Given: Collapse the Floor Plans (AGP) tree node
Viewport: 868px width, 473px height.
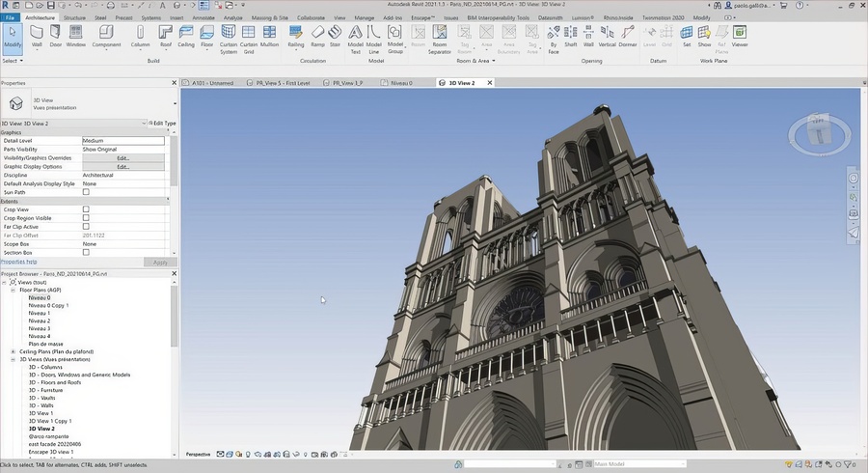Looking at the screenshot, I should point(14,290).
